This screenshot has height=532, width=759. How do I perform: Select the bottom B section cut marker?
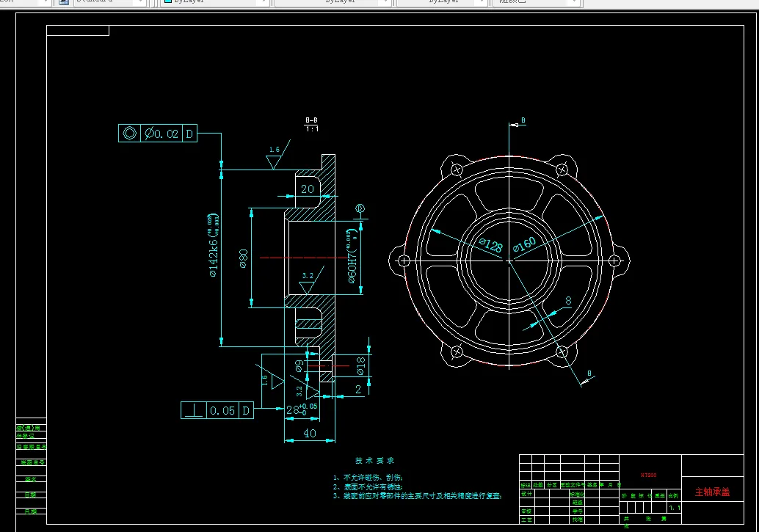point(588,379)
